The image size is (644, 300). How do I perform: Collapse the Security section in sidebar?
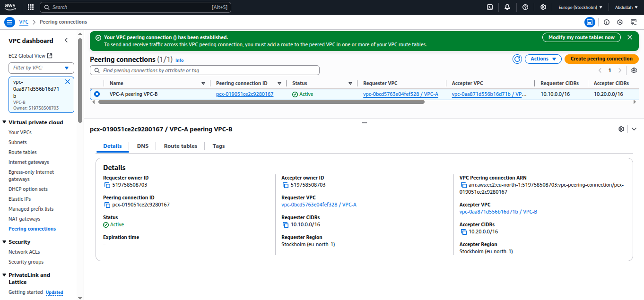(x=4, y=242)
